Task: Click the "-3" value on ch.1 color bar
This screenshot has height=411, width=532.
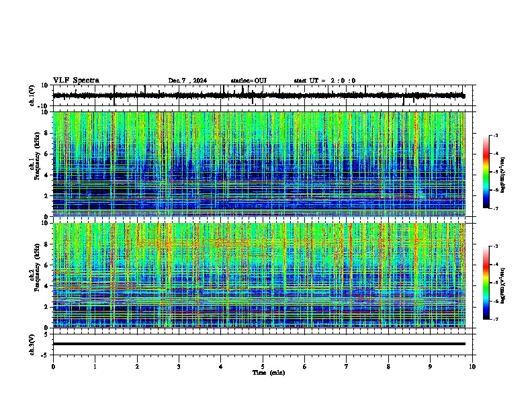Action: pyautogui.click(x=496, y=136)
